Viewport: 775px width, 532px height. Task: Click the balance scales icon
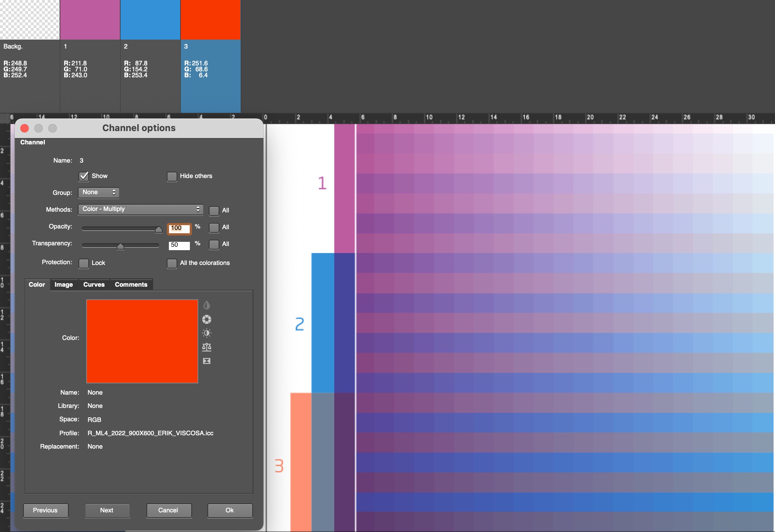pos(207,347)
